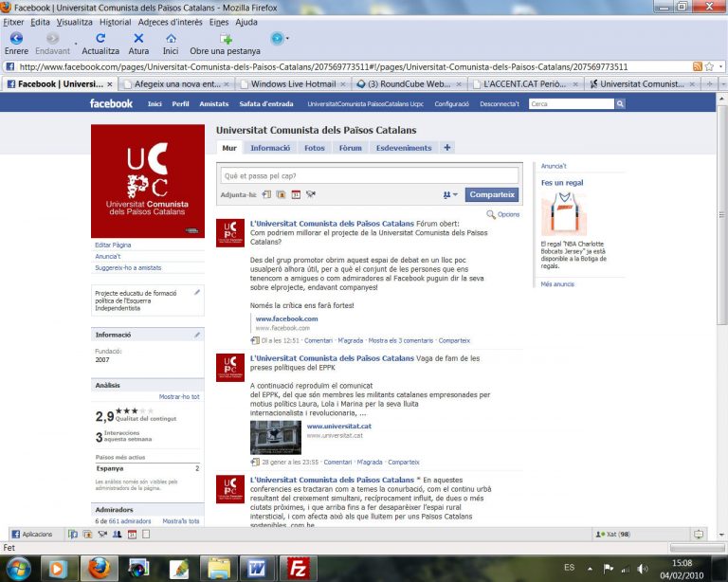
Task: Click plus tab to add a new page tab
Action: [447, 148]
